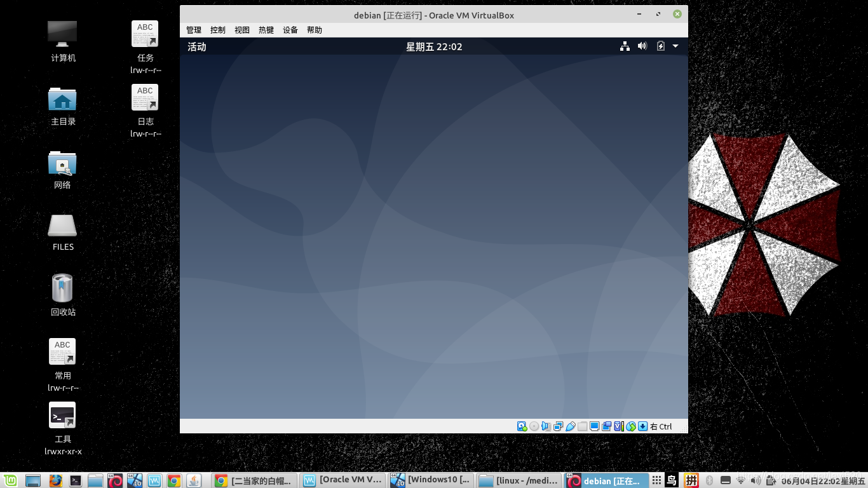Click the shared folders indicator
Viewport: 868px width, 488px height.
[583, 426]
